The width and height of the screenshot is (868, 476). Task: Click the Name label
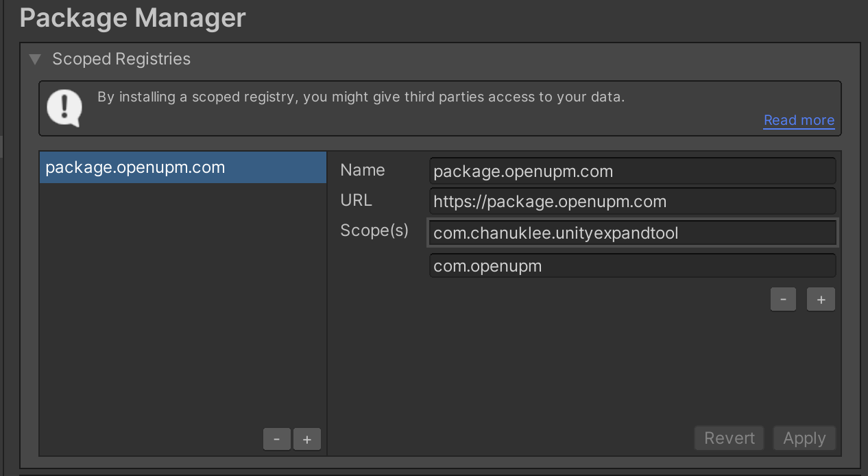pyautogui.click(x=363, y=170)
